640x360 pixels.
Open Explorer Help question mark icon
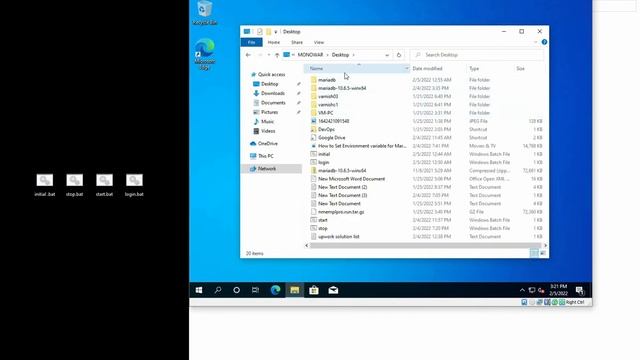(x=544, y=42)
